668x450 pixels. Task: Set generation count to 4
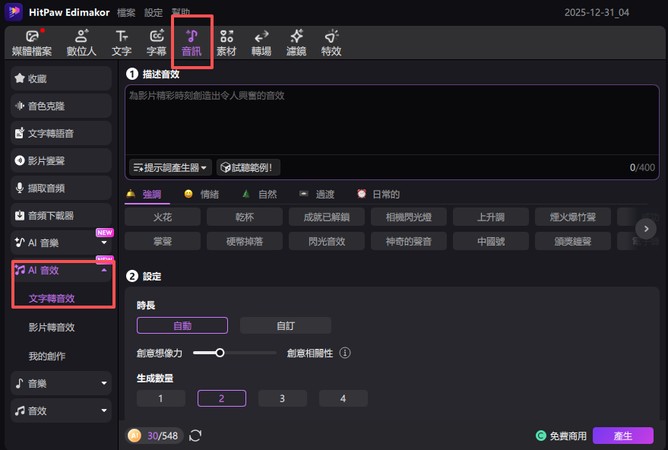tap(343, 398)
